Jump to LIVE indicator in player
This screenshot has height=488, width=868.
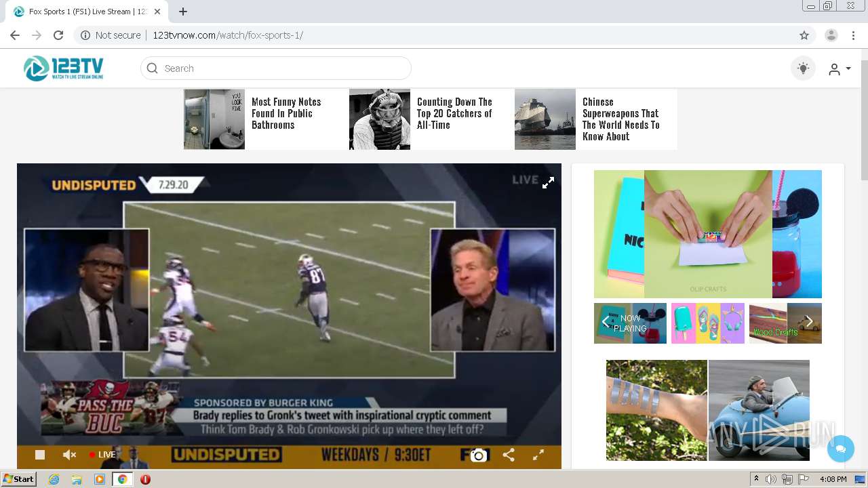pos(102,455)
